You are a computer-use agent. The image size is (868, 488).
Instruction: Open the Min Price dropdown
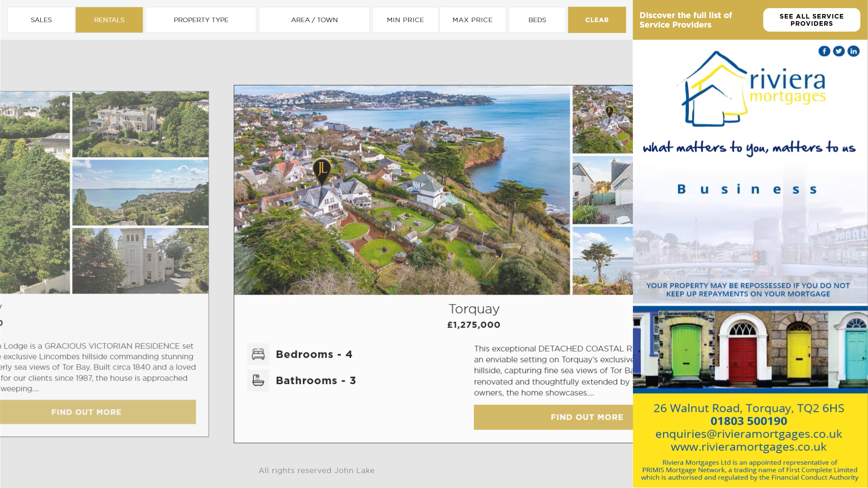click(405, 20)
